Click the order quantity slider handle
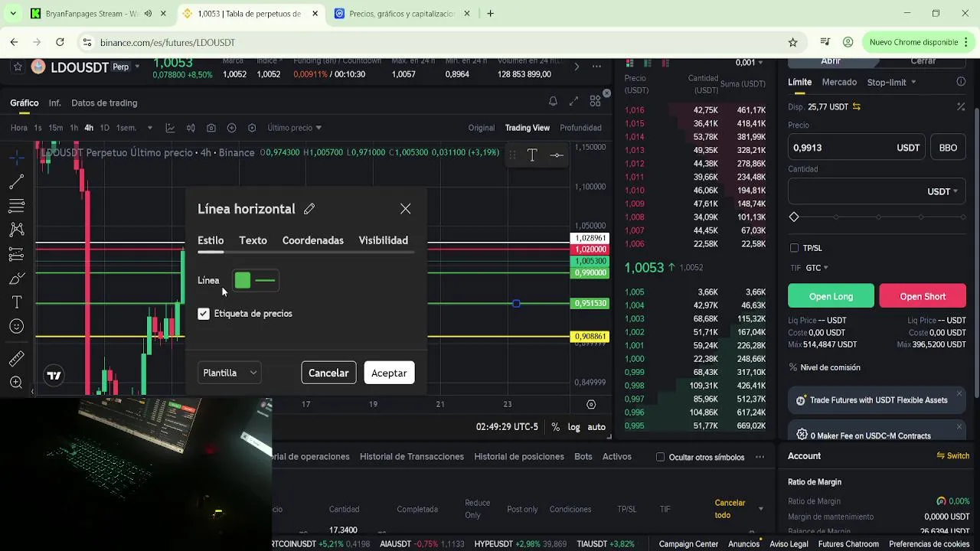 (794, 217)
